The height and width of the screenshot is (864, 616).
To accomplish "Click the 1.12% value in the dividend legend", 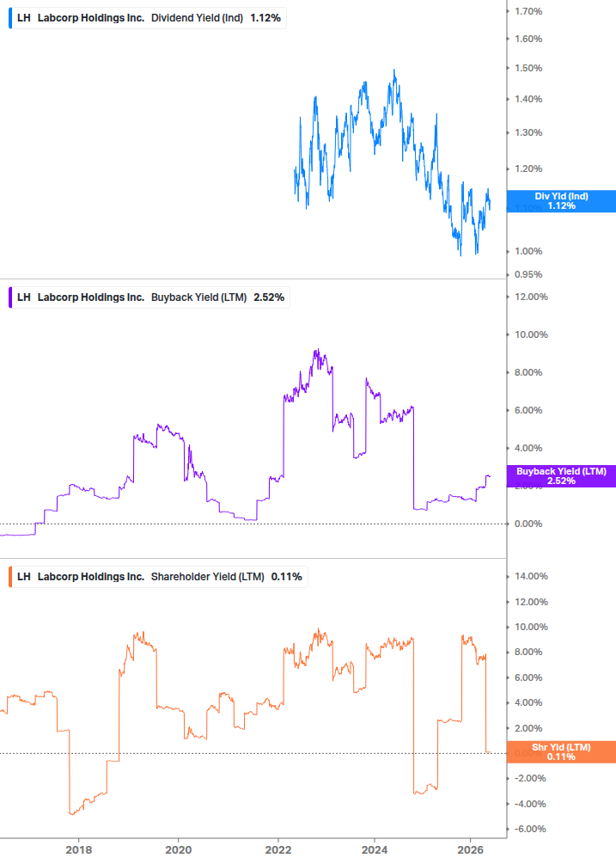I will click(265, 18).
